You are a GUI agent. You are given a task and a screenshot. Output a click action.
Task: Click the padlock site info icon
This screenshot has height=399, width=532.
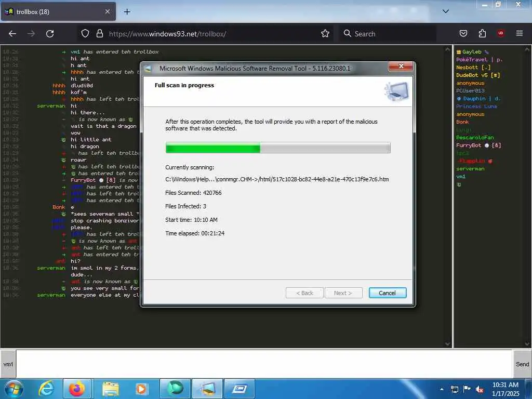99,34
